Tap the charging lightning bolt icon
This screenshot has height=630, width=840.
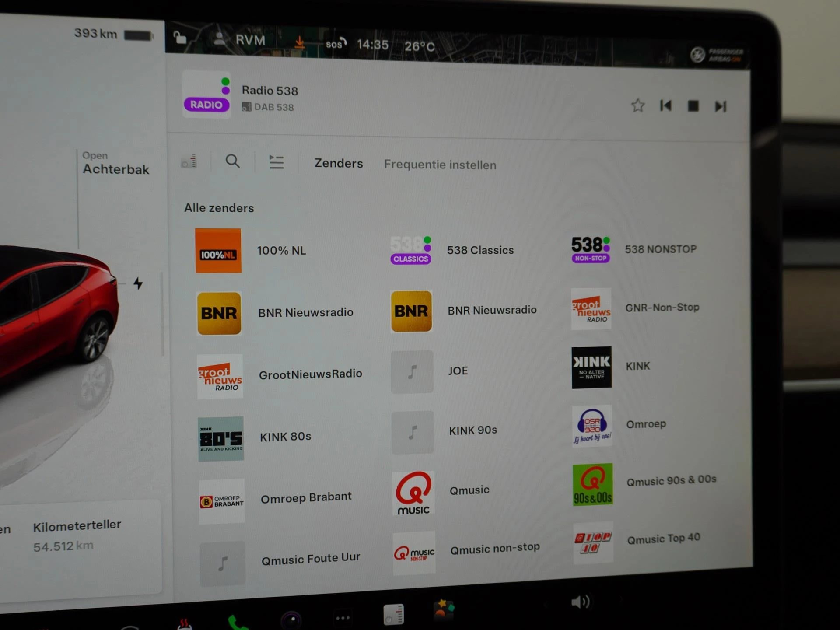point(138,283)
